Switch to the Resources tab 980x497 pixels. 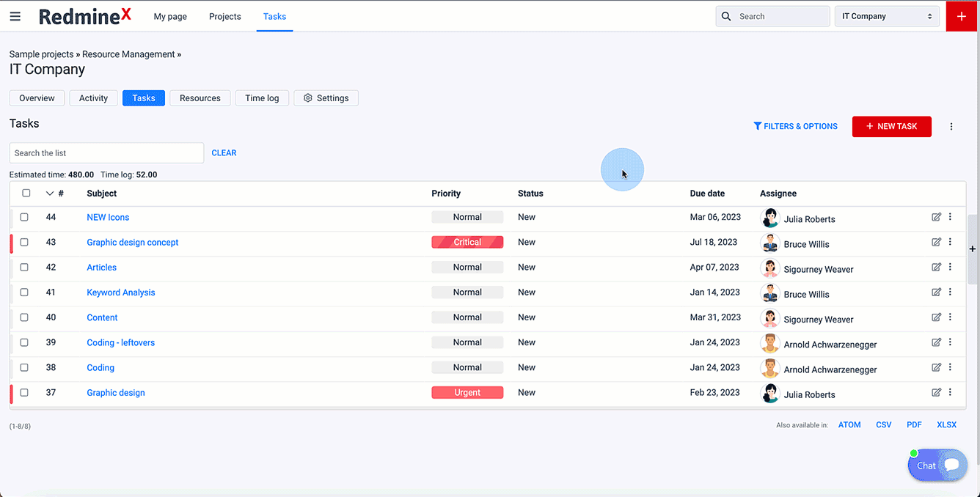tap(200, 98)
